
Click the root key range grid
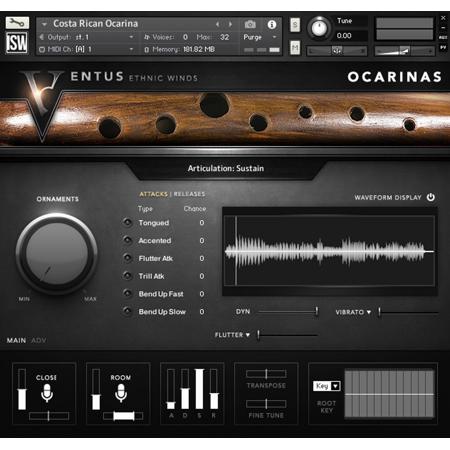coord(389,393)
